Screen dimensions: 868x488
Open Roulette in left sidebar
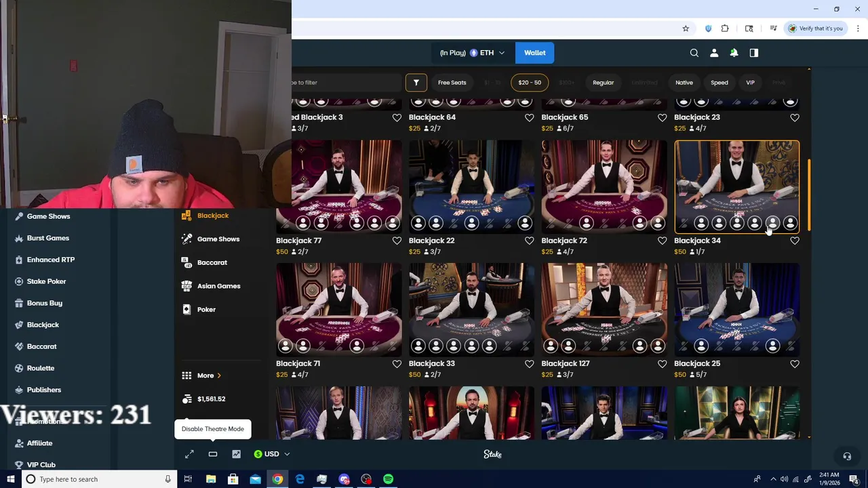coord(41,368)
